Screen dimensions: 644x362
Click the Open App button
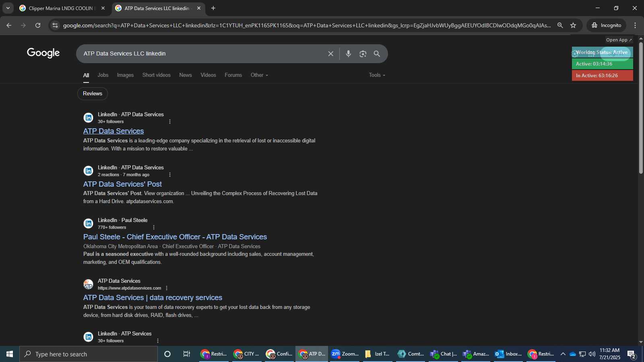(619, 40)
